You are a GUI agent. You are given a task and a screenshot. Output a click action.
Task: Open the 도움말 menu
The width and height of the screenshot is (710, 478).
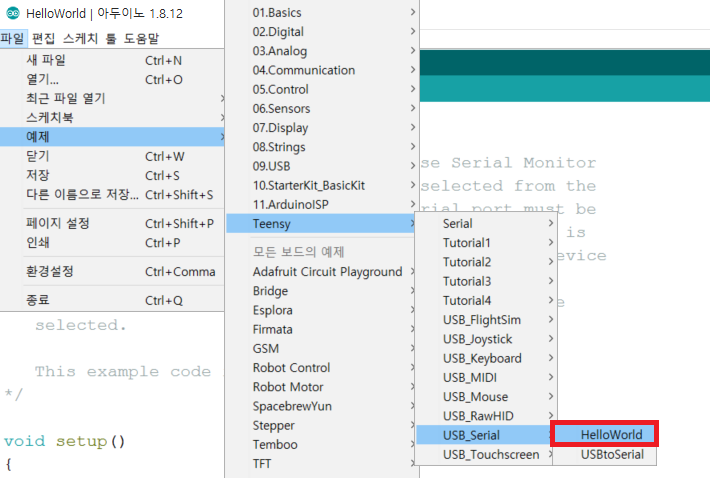[141, 38]
